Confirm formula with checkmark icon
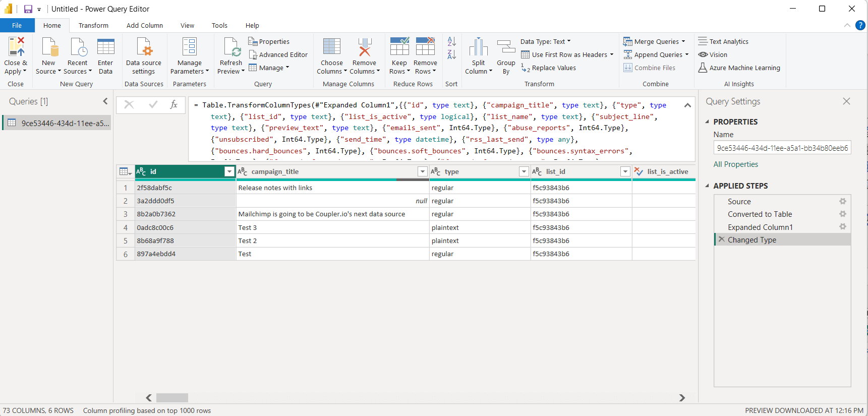868x416 pixels. [x=153, y=104]
